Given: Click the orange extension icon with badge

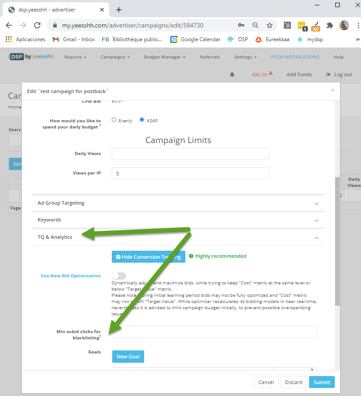Looking at the screenshot, I should 315,26.
